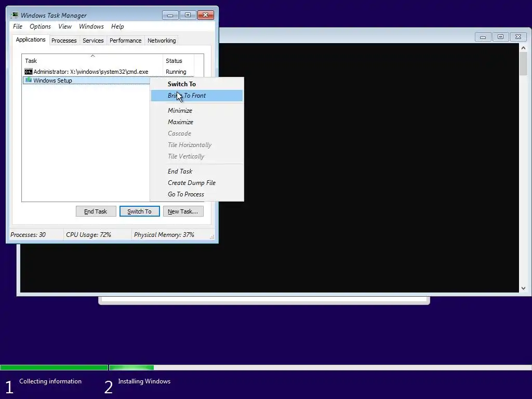This screenshot has height=399, width=532.
Task: Click the Collecting information progress bar
Action: [54, 367]
